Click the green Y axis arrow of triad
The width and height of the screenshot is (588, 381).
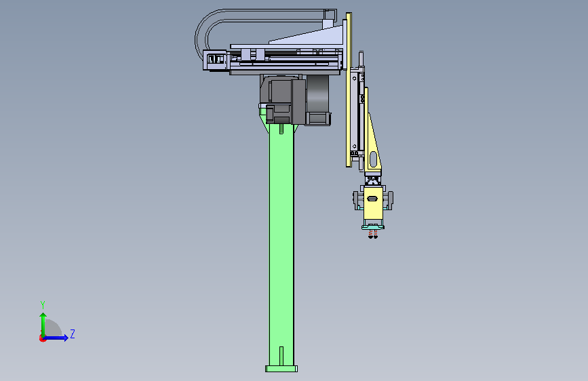[x=43, y=324]
